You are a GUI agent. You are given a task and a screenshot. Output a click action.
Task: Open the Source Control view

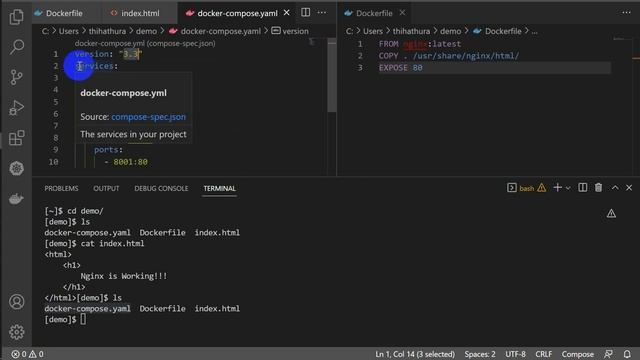tap(16, 77)
